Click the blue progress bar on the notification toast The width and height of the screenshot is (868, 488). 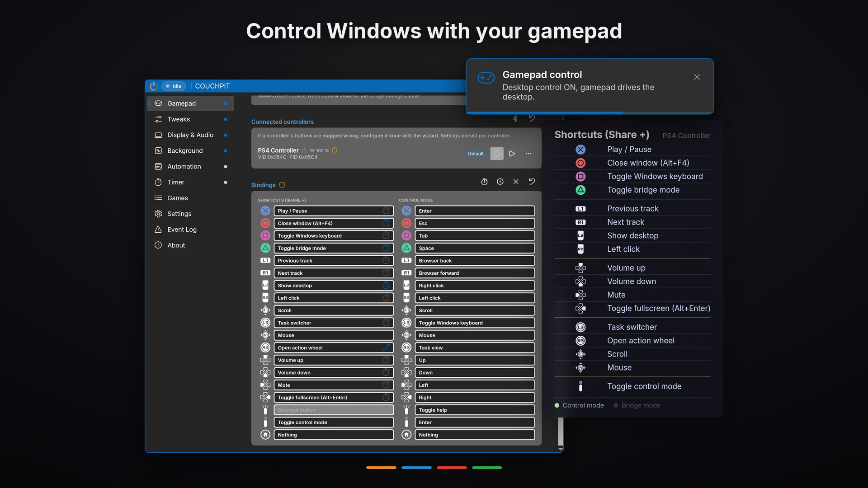(x=544, y=113)
